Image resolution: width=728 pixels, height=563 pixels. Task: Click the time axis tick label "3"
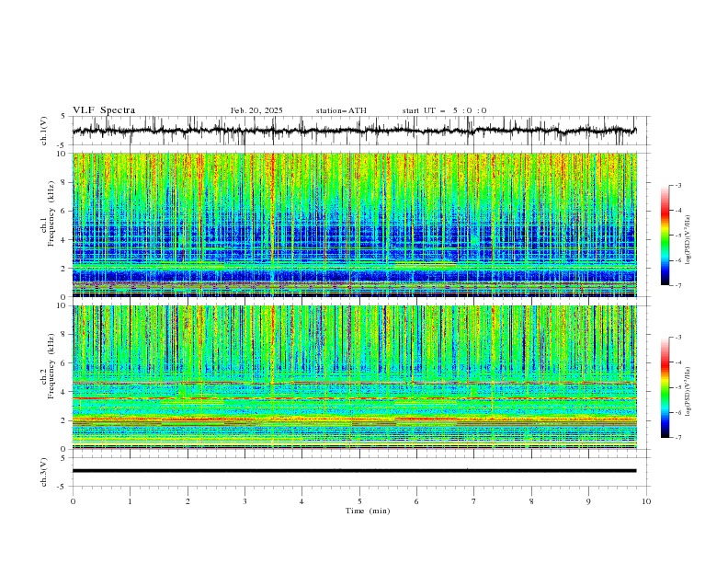click(245, 501)
